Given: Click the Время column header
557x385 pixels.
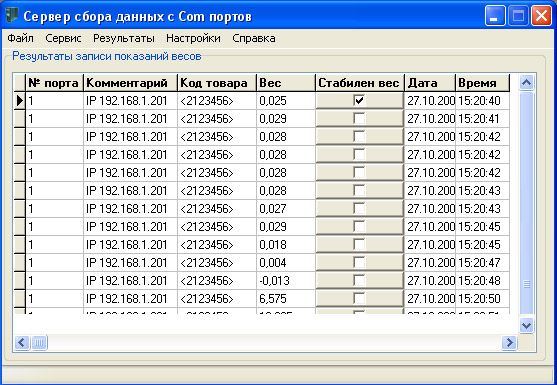Looking at the screenshot, I should (x=482, y=83).
